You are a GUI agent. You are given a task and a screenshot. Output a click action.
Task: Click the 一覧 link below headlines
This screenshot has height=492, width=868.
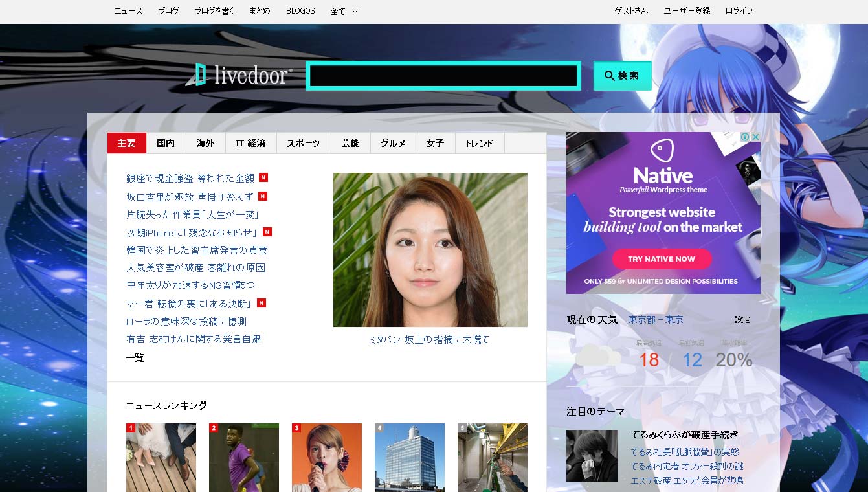click(x=135, y=357)
